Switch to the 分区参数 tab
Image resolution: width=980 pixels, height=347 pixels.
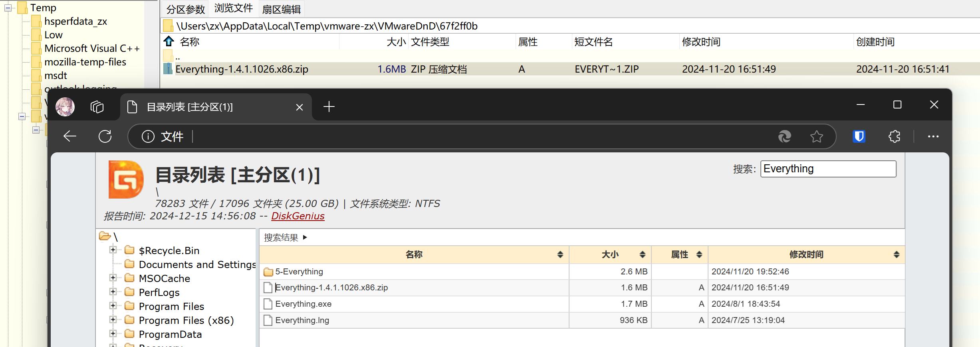[x=185, y=9]
